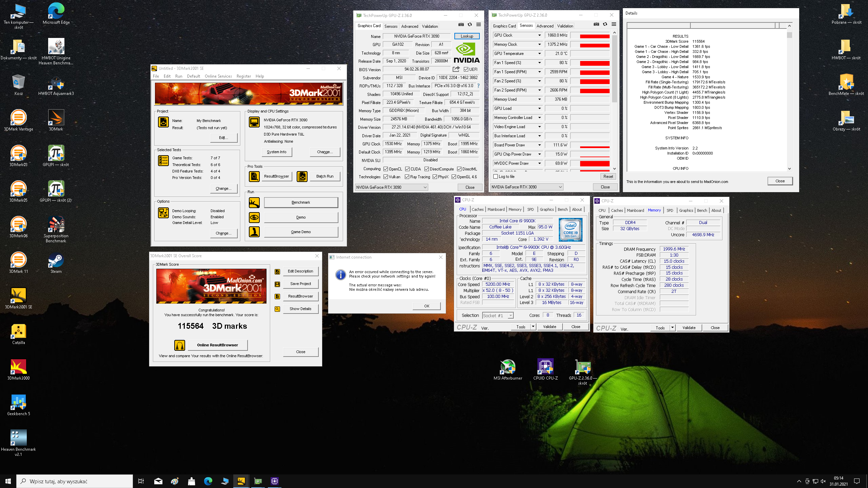Screen dimensions: 868x488
Task: Click the Lookup button in GPU-Z
Action: pyautogui.click(x=467, y=36)
